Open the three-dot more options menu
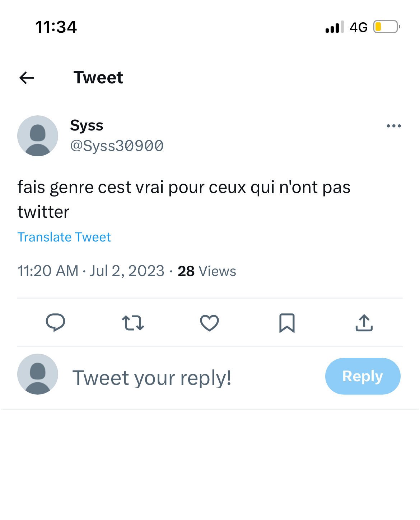Viewport: 420px width, 520px height. [393, 126]
